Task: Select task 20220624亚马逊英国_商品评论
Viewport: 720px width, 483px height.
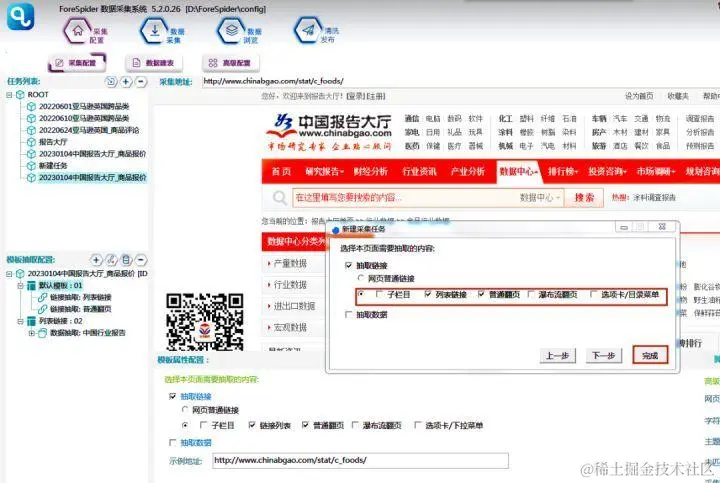Action: tap(89, 130)
